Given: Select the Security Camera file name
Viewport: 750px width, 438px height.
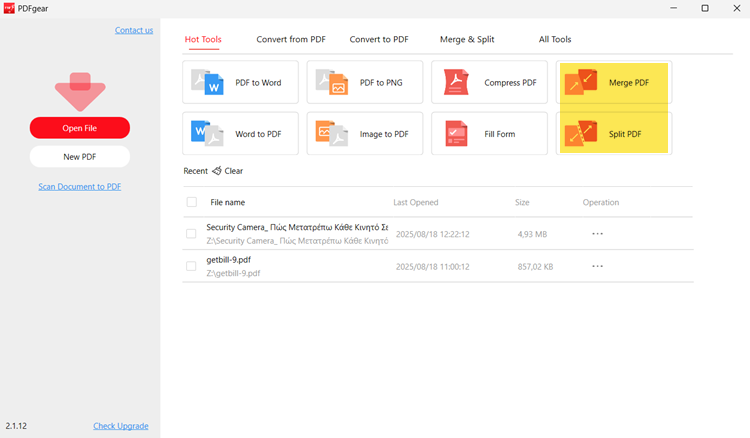Looking at the screenshot, I should 297,227.
